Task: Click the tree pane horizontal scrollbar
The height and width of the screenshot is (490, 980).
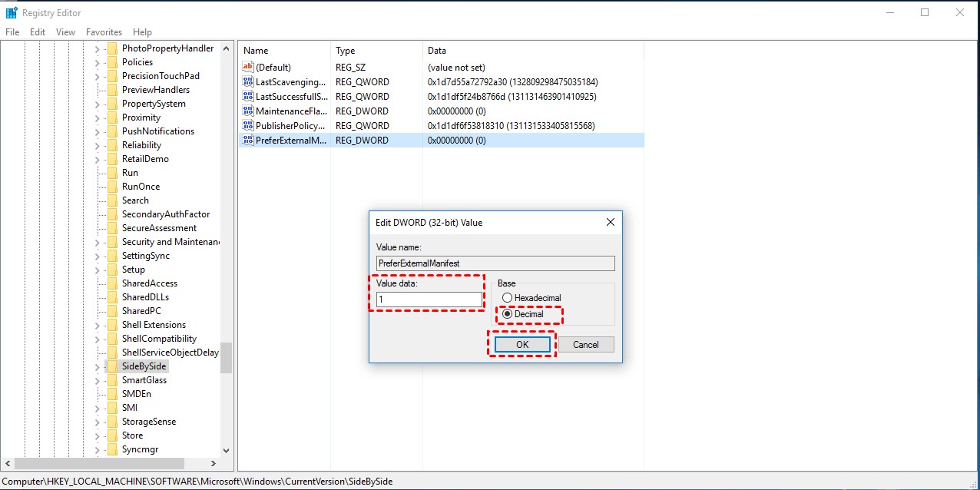Action: click(100, 464)
